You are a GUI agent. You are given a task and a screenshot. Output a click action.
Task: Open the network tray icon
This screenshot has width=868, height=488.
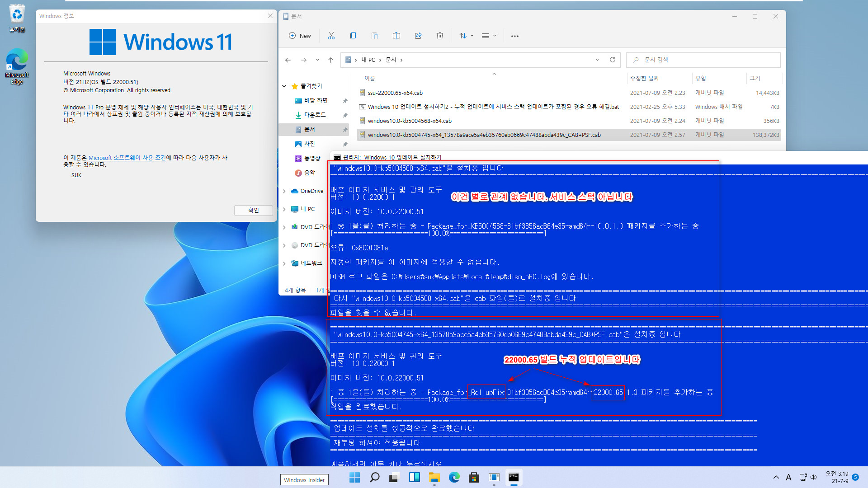(x=803, y=477)
